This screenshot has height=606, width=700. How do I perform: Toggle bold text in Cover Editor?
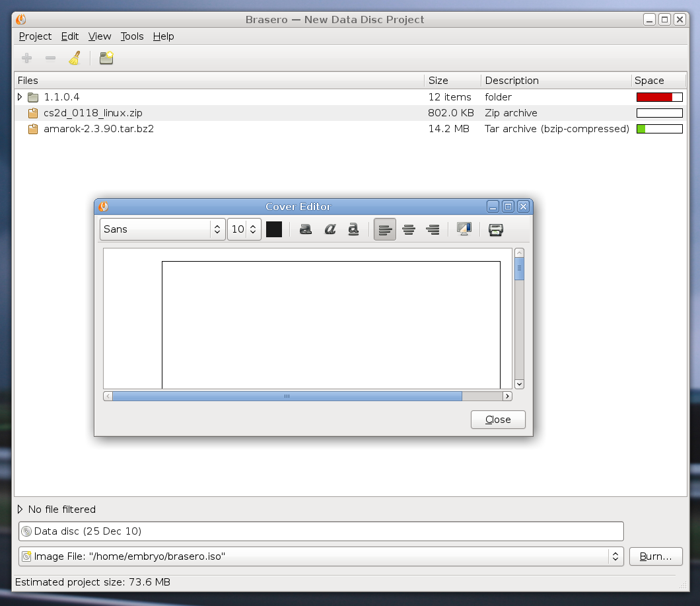[x=305, y=229]
